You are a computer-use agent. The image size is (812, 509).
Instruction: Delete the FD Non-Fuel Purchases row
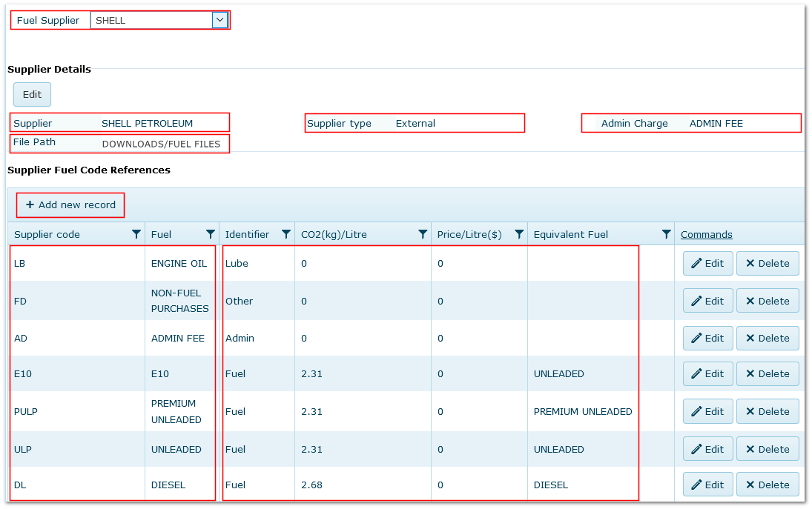tap(768, 301)
